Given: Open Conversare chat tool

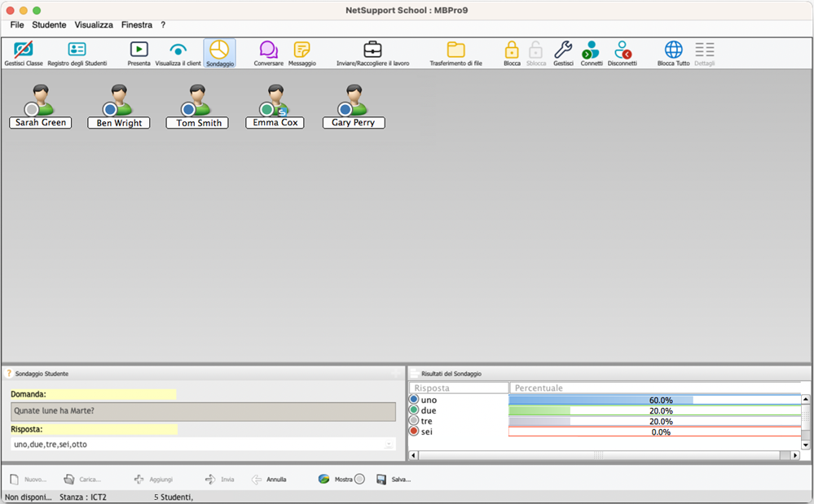Looking at the screenshot, I should point(268,54).
